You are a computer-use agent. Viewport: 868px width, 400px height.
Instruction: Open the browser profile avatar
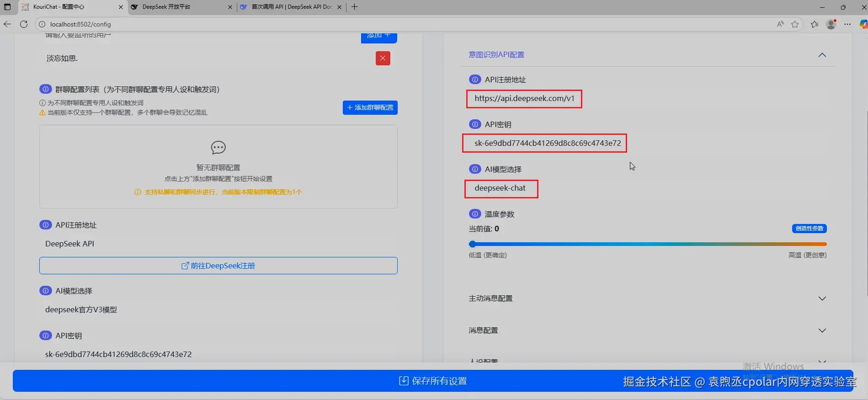click(831, 24)
